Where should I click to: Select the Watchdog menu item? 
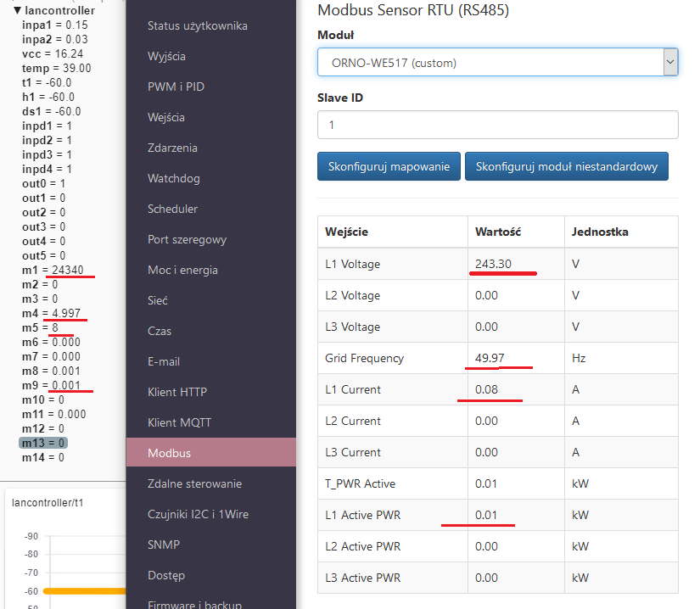point(173,178)
